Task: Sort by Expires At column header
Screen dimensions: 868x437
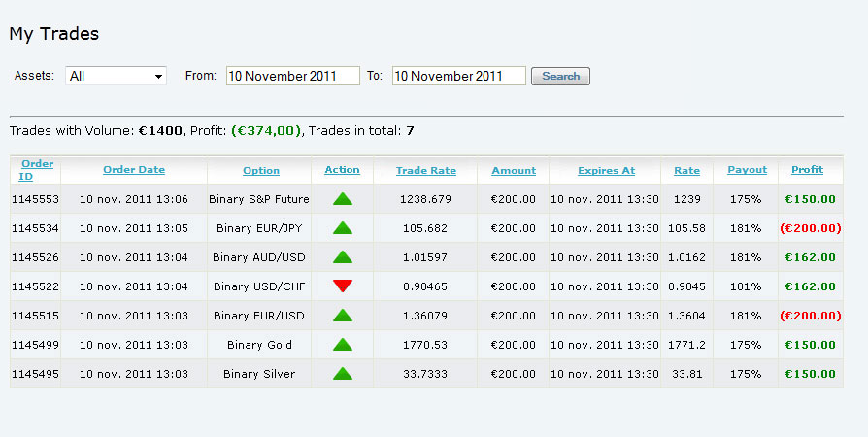Action: pos(606,171)
